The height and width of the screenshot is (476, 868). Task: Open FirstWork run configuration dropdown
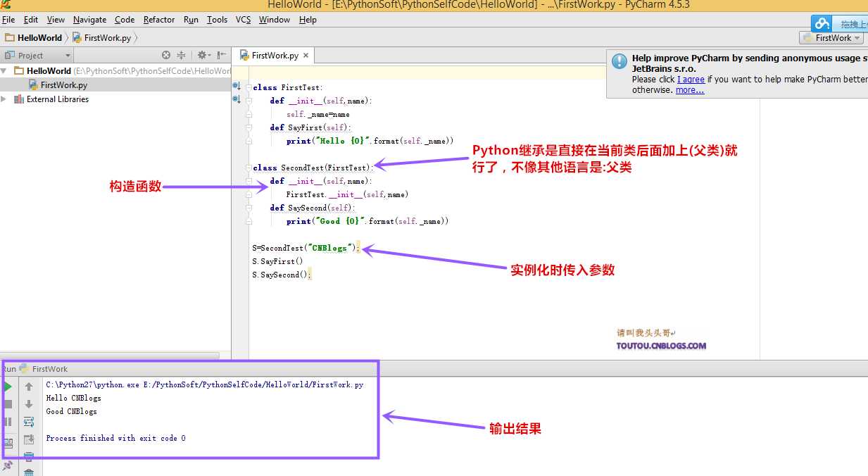832,38
